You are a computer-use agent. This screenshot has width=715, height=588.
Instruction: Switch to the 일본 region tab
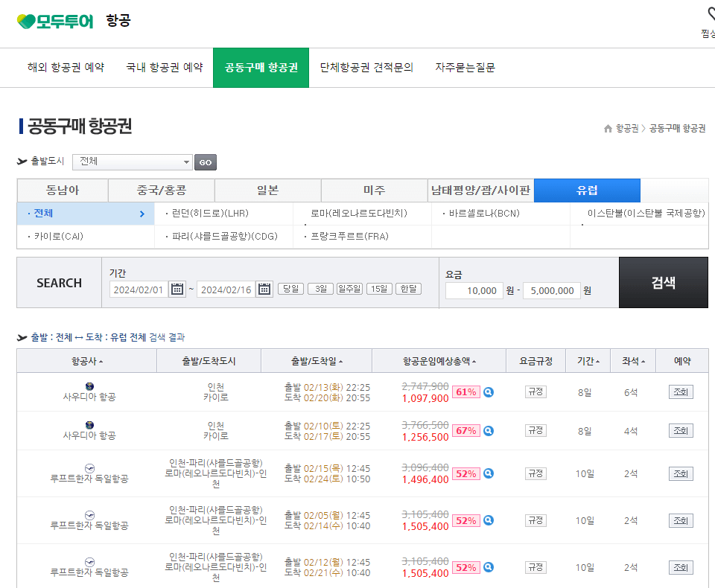[x=267, y=190]
